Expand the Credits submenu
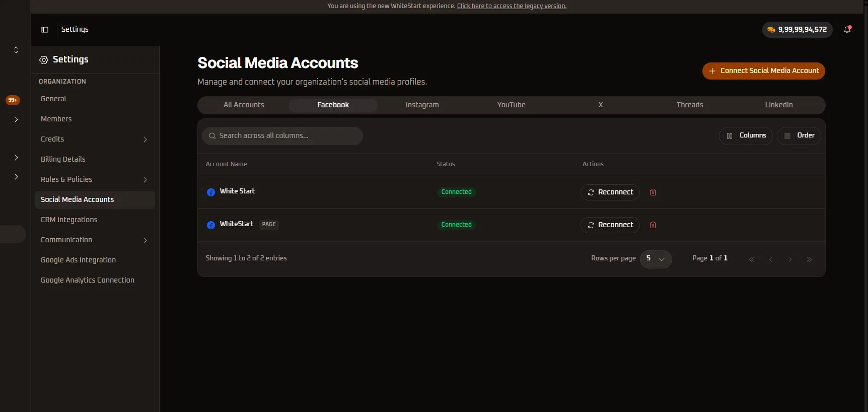868x412 pixels. [x=145, y=140]
